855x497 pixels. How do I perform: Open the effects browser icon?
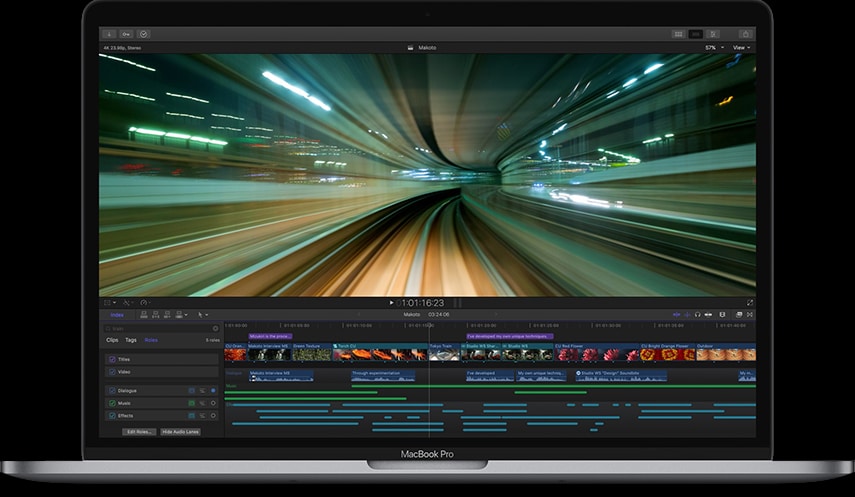(739, 315)
